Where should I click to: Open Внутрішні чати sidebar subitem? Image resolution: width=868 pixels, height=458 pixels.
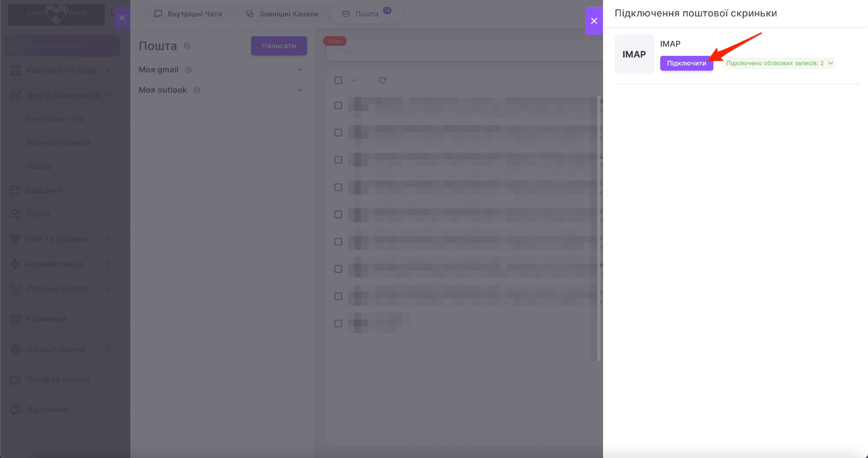click(55, 119)
